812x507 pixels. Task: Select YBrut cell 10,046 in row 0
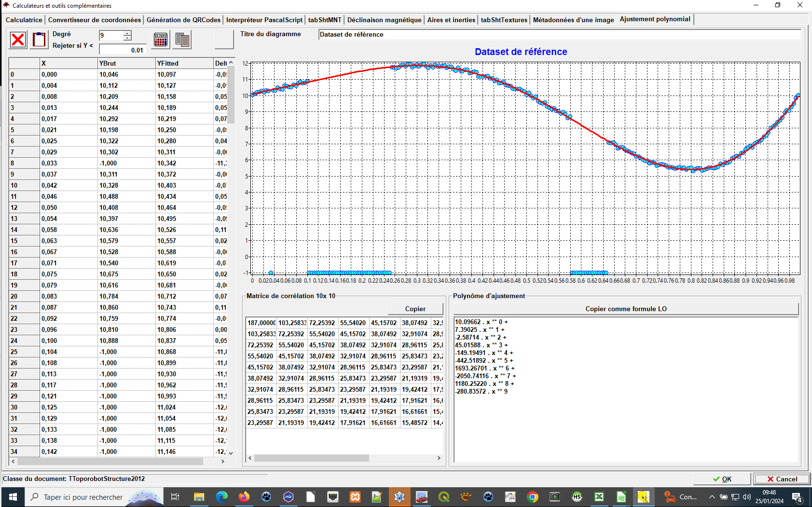[x=126, y=75]
